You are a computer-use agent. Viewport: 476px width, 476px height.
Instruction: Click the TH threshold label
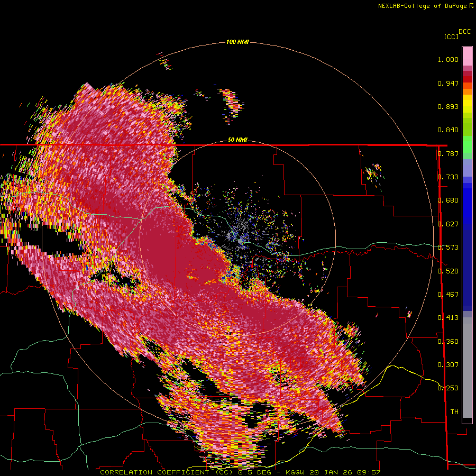point(454,412)
